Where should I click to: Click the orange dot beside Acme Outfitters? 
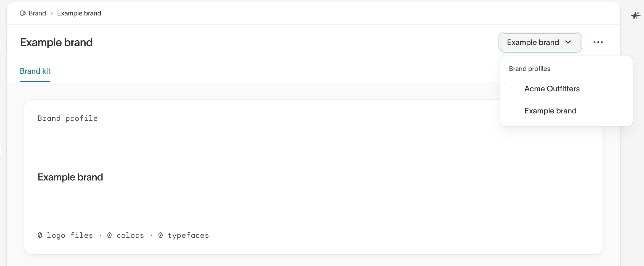click(x=512, y=87)
